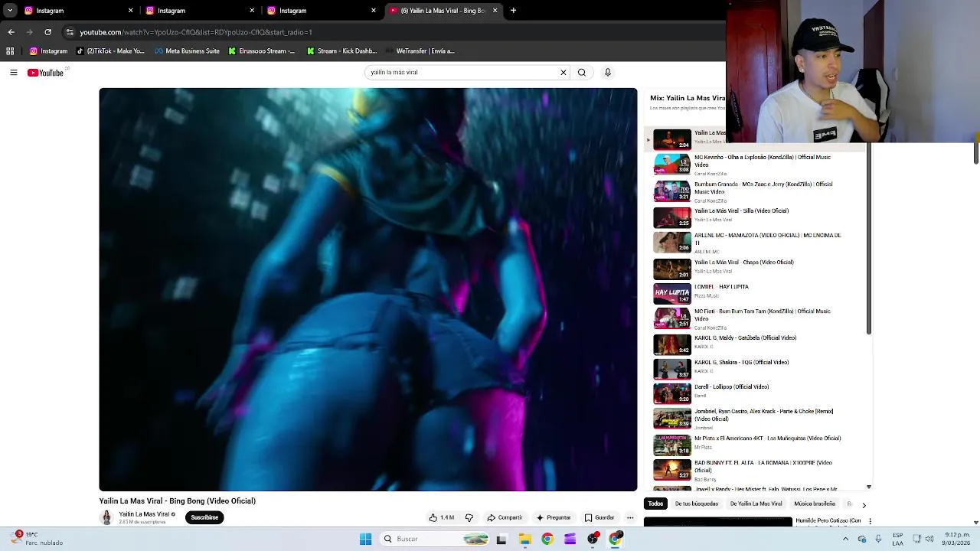The height and width of the screenshot is (551, 980).
Task: Switch to the second Instagram tab
Action: click(198, 11)
